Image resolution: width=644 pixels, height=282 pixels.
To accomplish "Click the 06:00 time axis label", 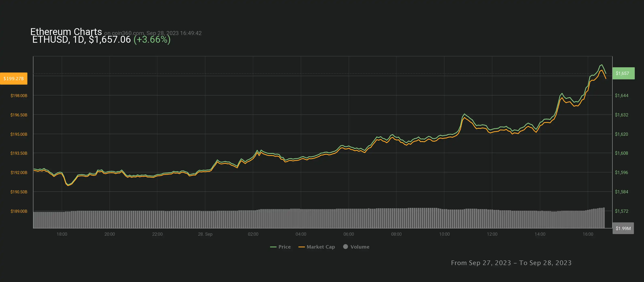I will coord(349,234).
